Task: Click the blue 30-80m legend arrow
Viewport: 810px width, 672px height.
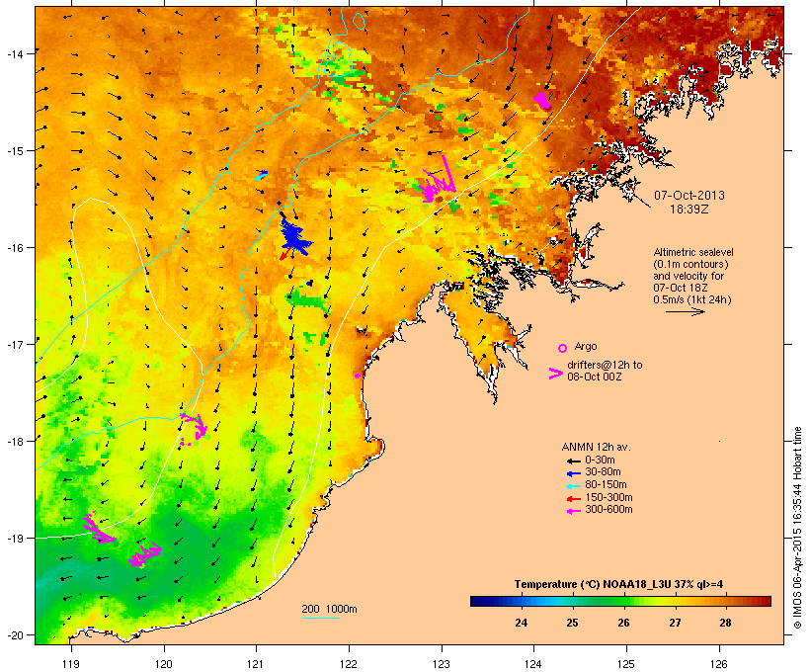Action: pos(574,473)
